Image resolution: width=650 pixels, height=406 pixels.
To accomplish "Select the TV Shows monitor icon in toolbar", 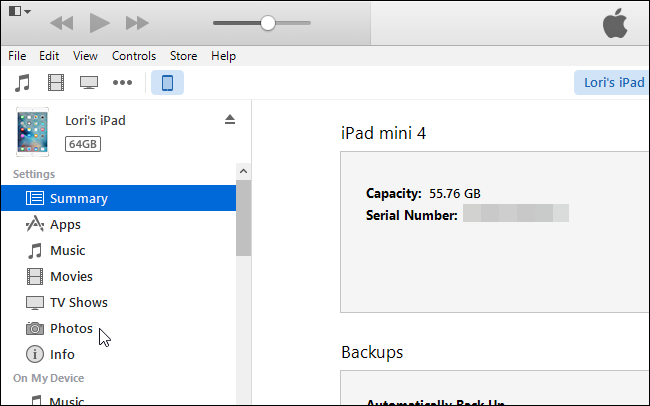I will point(89,82).
